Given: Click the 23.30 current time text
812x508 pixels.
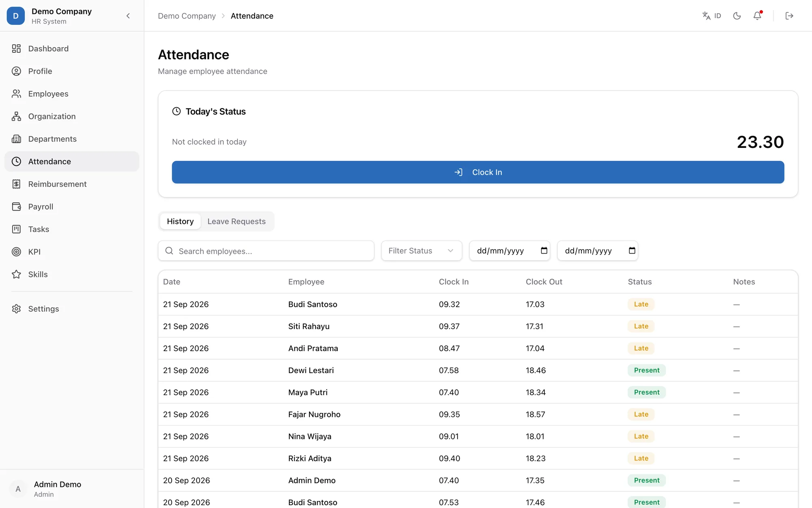Looking at the screenshot, I should click(760, 142).
